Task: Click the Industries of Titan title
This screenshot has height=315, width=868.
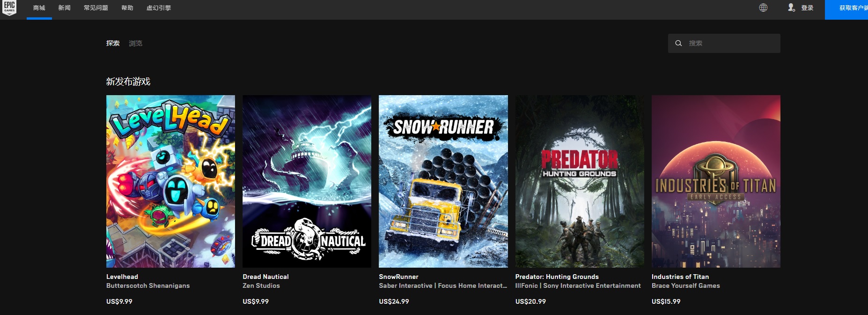Action: coord(680,277)
